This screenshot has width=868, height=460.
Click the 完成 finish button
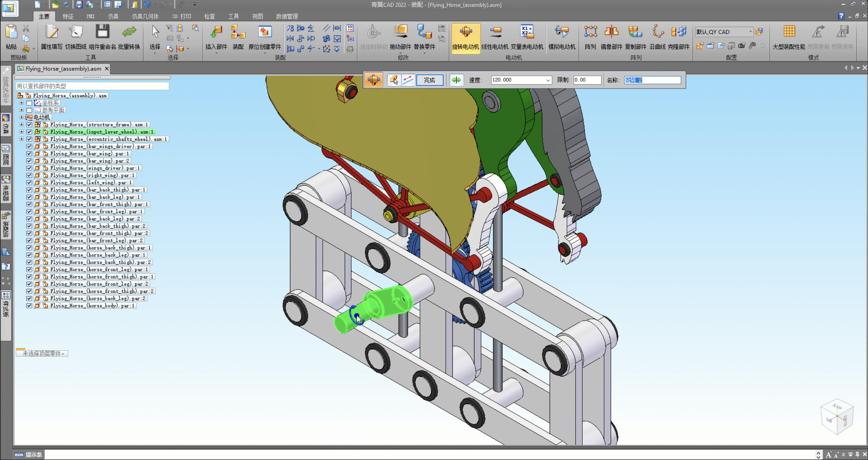[430, 80]
